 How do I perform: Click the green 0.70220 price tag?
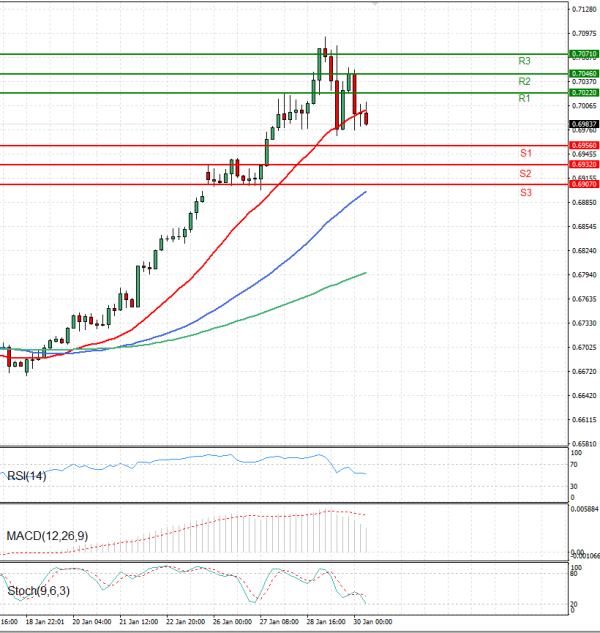(x=583, y=92)
